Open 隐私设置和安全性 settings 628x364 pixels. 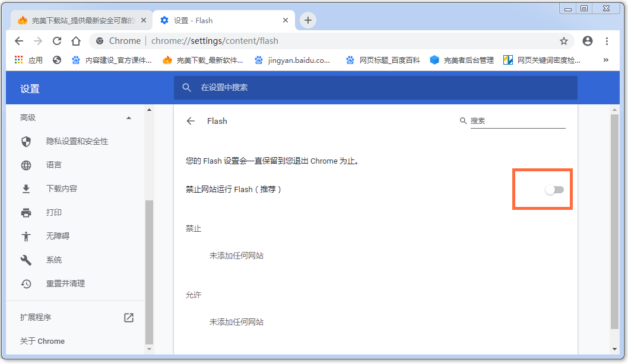pyautogui.click(x=77, y=142)
